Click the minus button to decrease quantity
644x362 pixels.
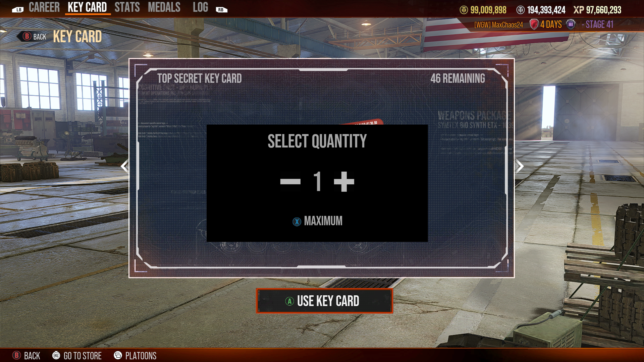tap(290, 182)
